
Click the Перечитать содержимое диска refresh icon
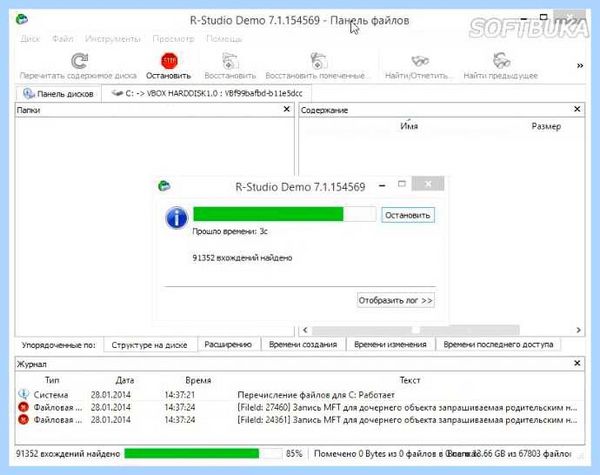click(80, 60)
